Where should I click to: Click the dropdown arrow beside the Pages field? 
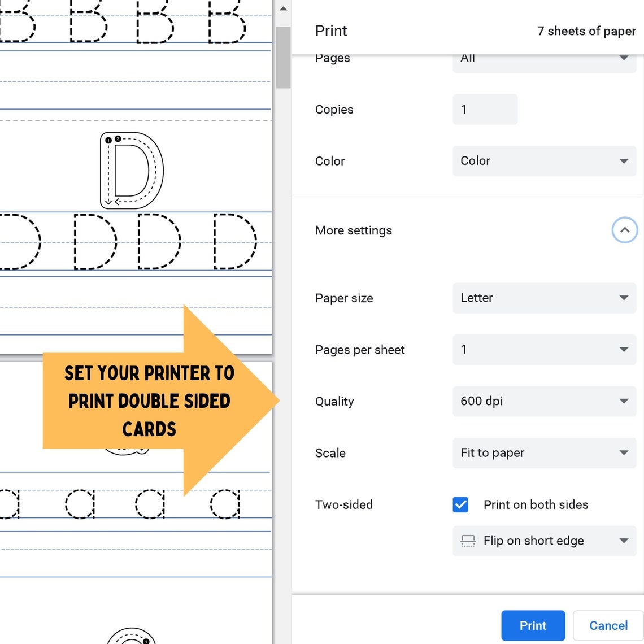pos(624,57)
